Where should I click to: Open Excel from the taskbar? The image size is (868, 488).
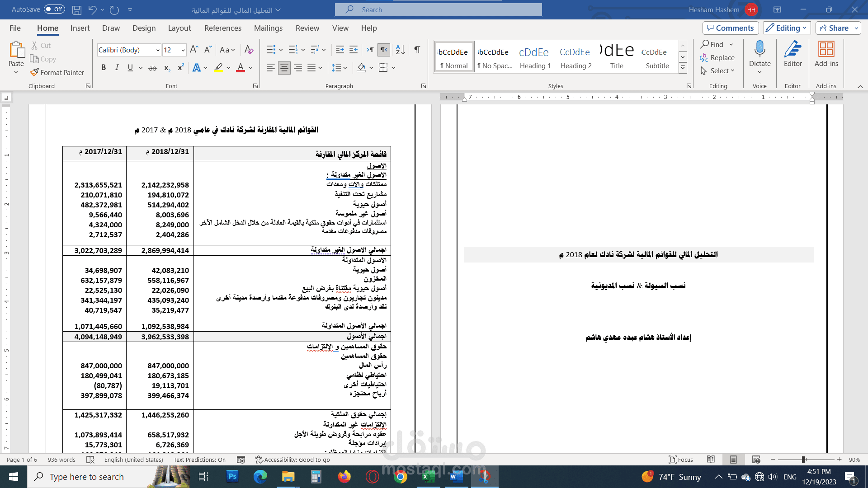[x=428, y=477]
